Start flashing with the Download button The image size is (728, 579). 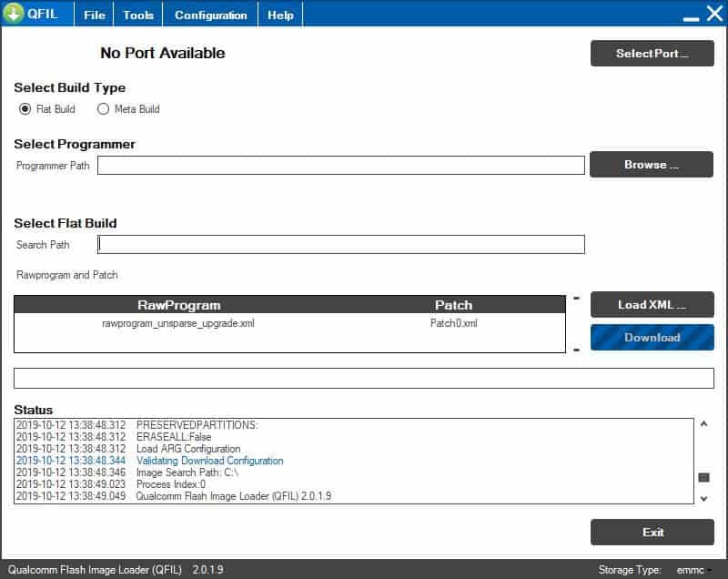(x=652, y=338)
